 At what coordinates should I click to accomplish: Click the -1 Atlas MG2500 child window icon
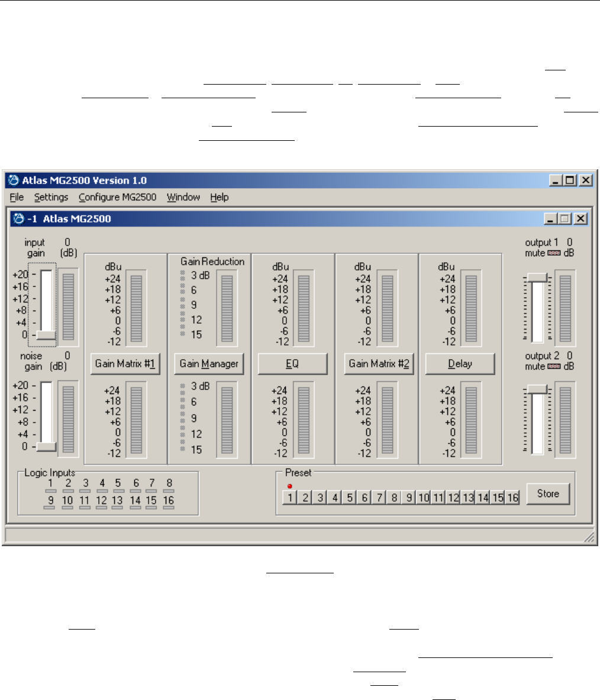click(18, 219)
